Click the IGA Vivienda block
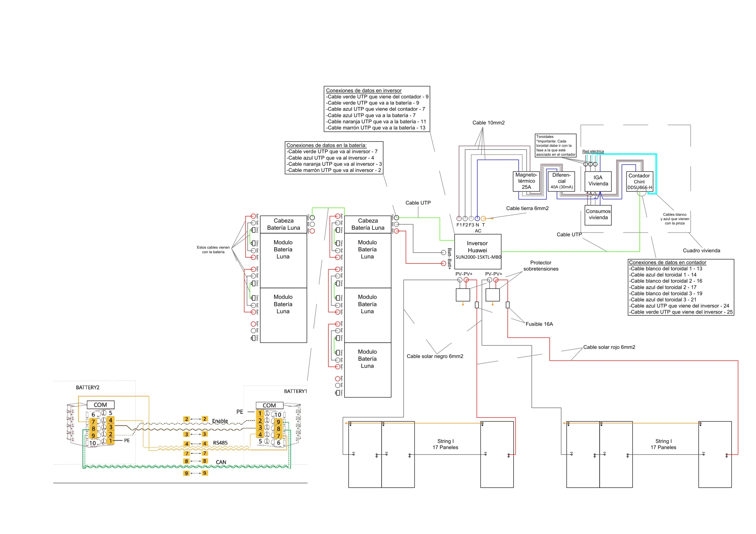The width and height of the screenshot is (756, 534). point(598,181)
